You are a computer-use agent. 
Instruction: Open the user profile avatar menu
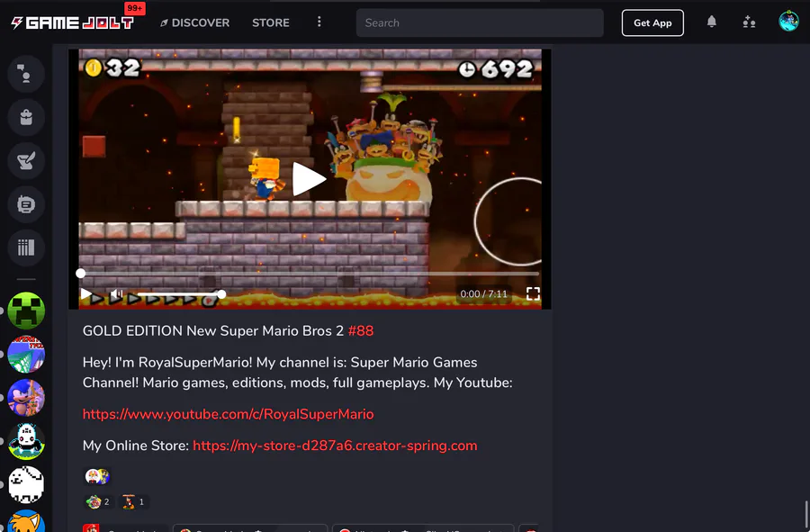click(x=788, y=22)
